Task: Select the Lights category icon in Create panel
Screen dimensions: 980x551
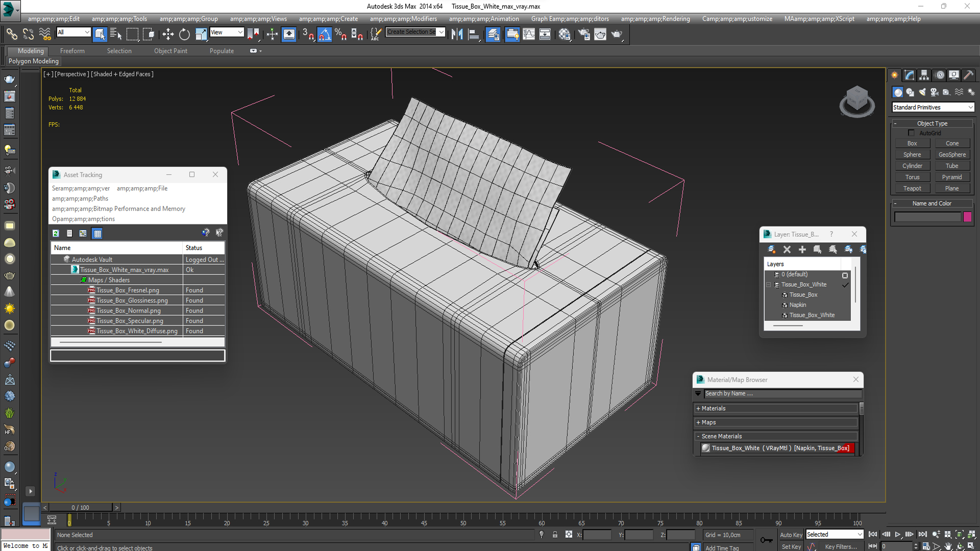Action: click(x=922, y=92)
